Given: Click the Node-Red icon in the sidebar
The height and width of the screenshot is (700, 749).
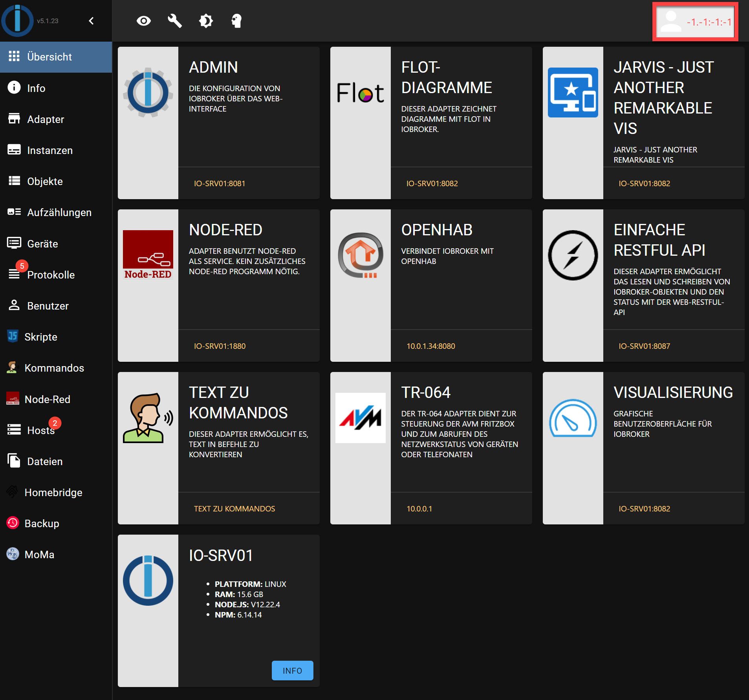Looking at the screenshot, I should click(13, 398).
